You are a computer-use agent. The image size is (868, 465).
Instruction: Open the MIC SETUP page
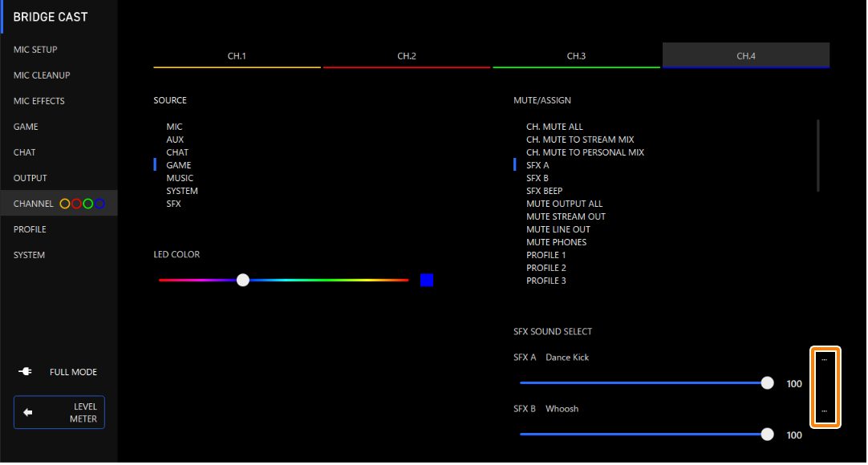(35, 51)
